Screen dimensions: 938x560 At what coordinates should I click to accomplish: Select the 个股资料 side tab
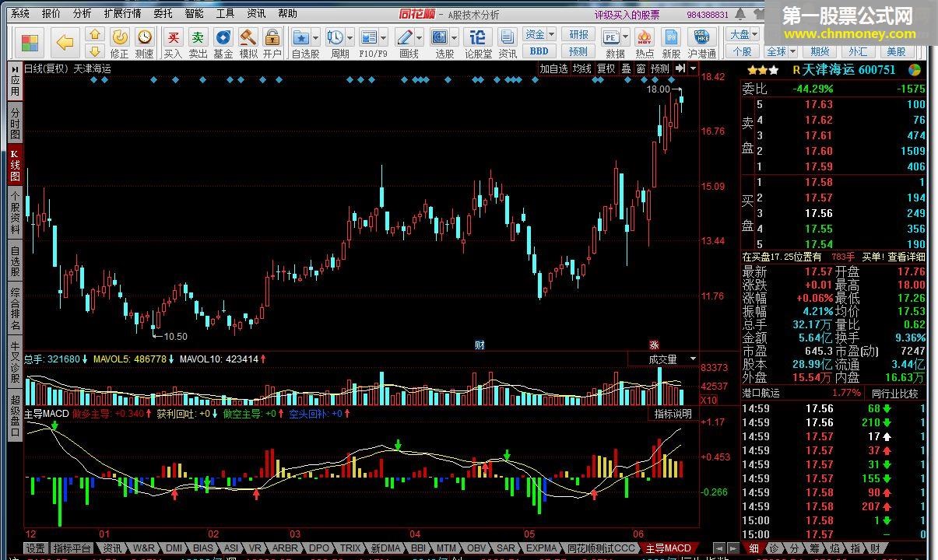[x=15, y=212]
